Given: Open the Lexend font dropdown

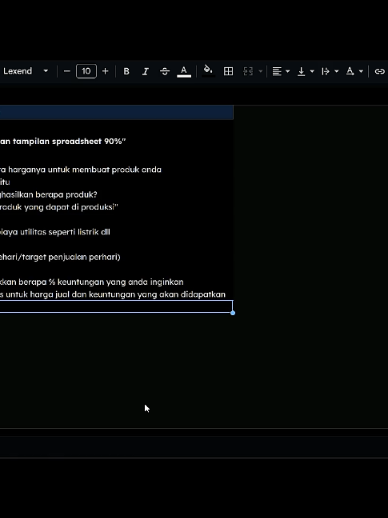Looking at the screenshot, I should pyautogui.click(x=25, y=71).
